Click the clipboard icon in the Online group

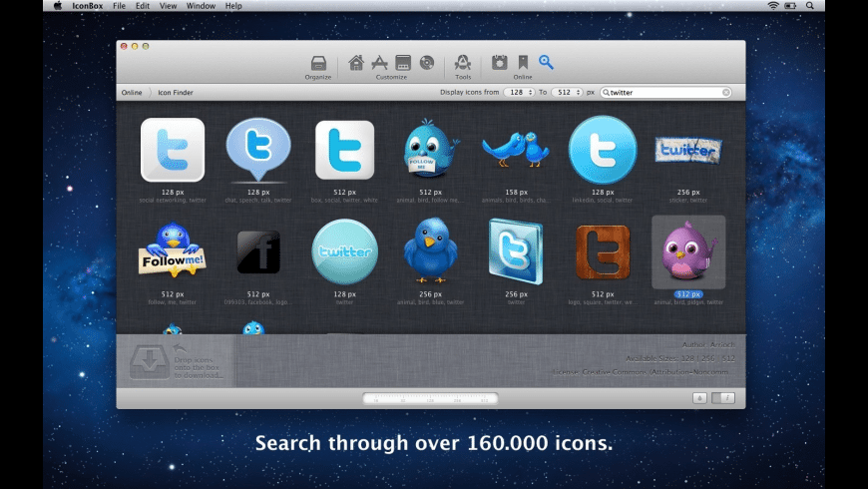499,62
